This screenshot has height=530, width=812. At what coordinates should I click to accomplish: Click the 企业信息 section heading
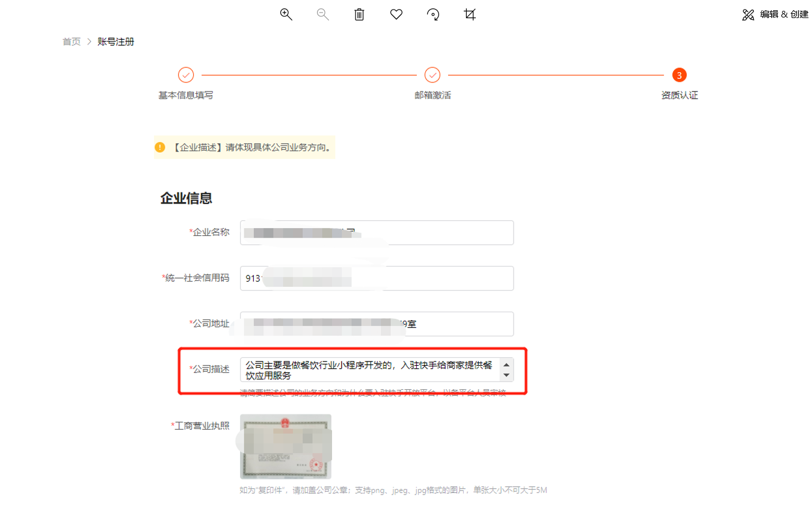point(186,199)
